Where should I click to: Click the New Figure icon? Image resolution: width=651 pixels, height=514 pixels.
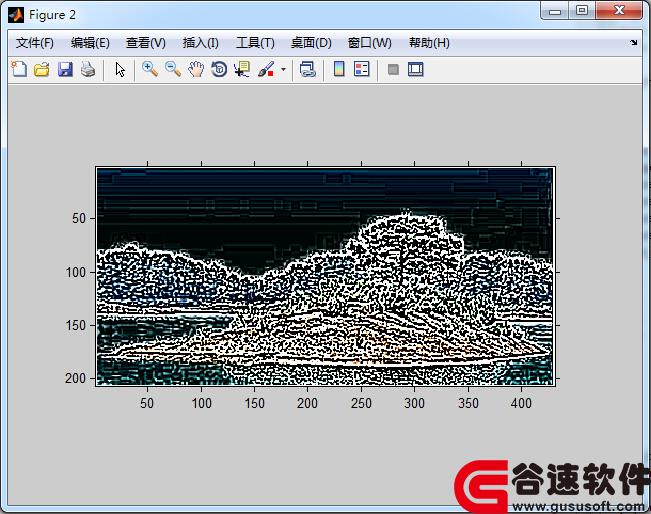(x=19, y=69)
